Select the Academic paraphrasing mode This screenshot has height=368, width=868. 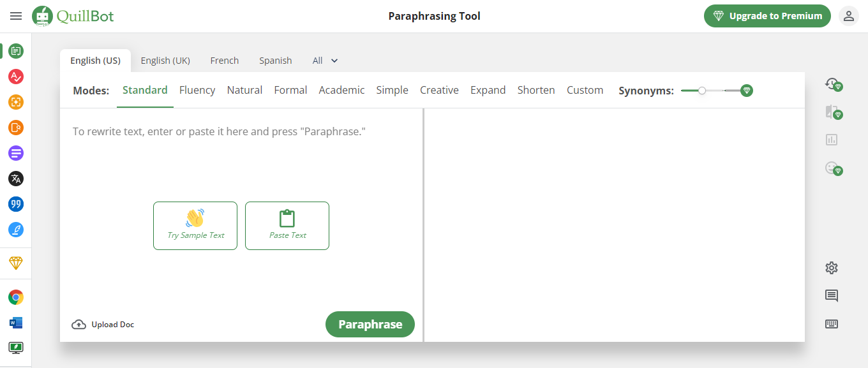coord(341,90)
